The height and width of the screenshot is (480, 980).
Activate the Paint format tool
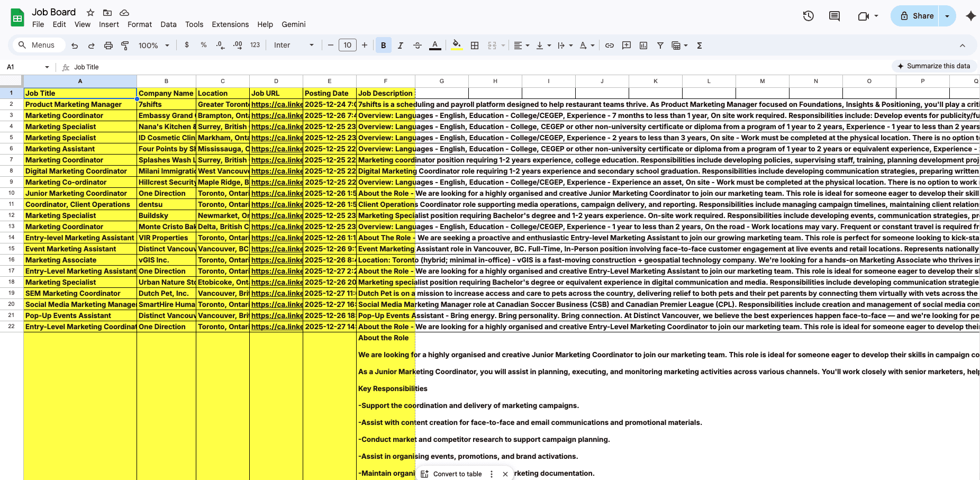tap(125, 46)
